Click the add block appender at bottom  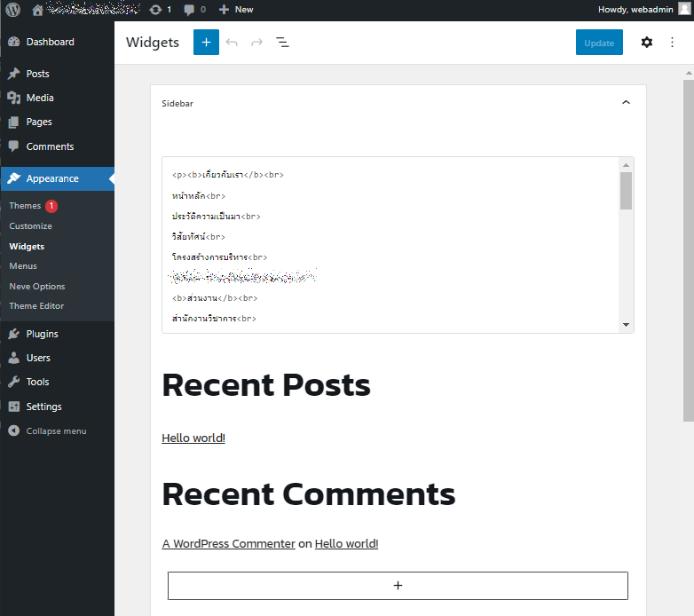pyautogui.click(x=398, y=586)
